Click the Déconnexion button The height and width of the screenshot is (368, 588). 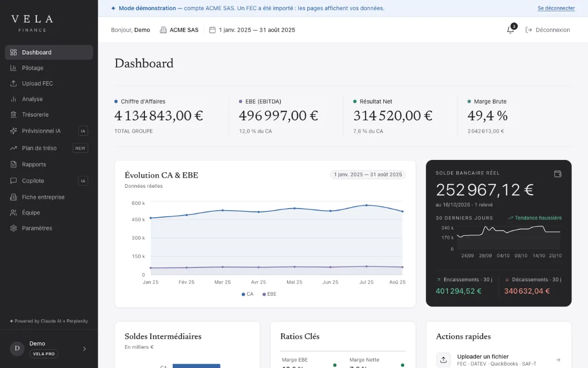click(x=548, y=30)
